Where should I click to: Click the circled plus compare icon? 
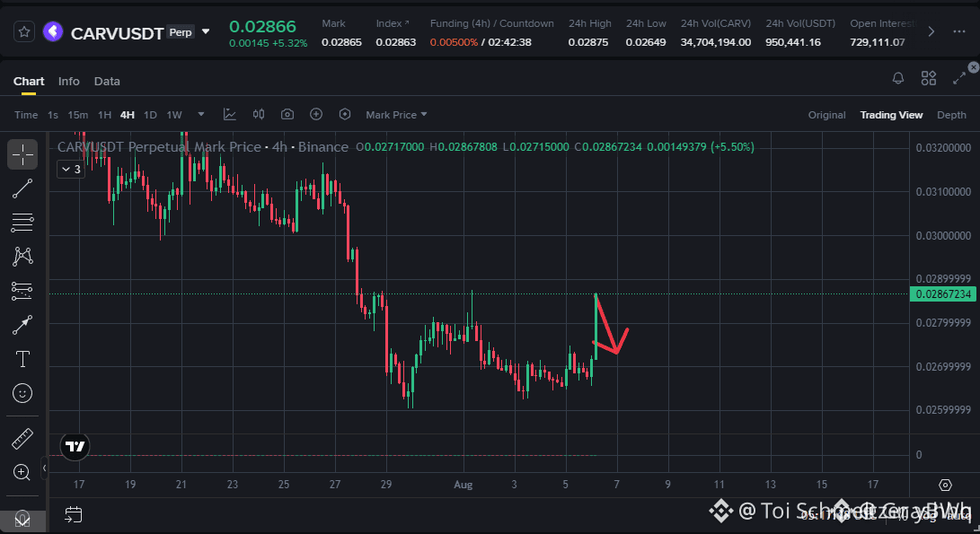click(x=316, y=114)
